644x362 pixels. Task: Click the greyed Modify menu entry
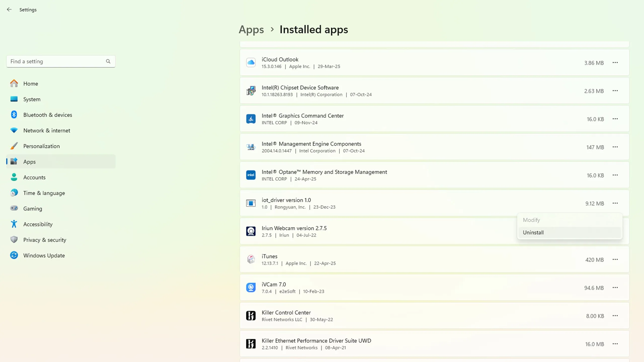(570, 220)
